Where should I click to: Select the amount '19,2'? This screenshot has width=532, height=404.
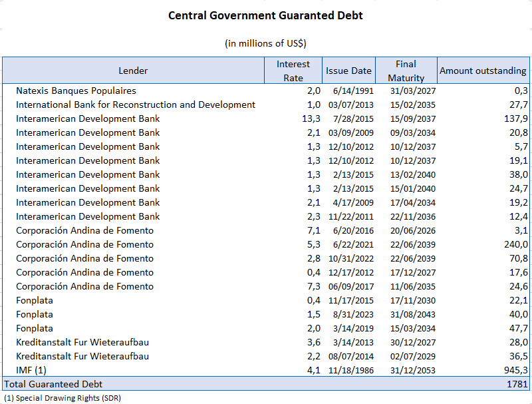[519, 202]
